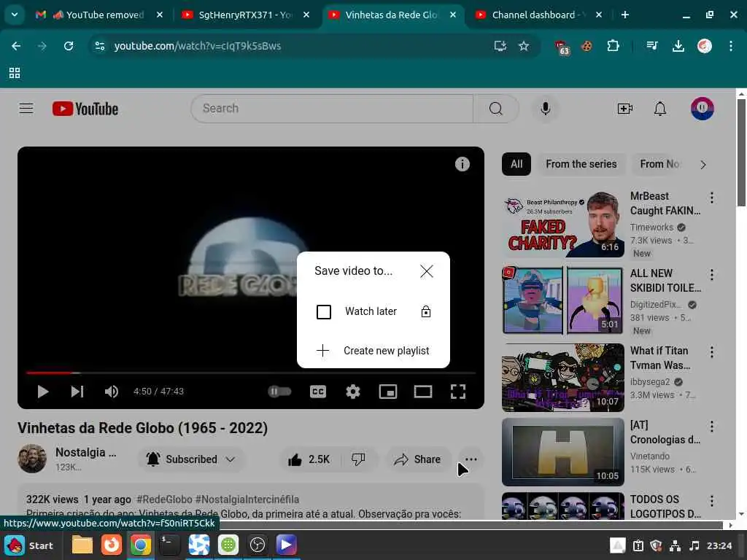
Task: Enable miniplayer mode
Action: 388,392
